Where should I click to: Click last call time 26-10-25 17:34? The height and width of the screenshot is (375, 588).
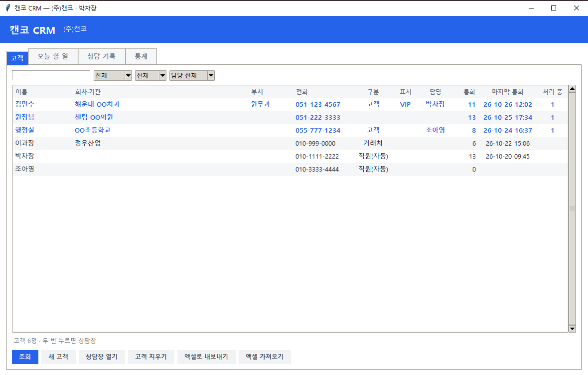(508, 118)
